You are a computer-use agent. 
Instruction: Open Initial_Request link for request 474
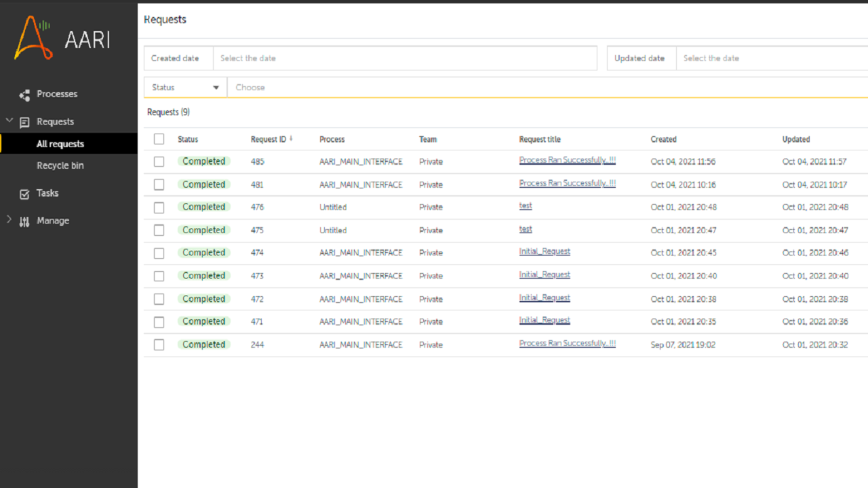tap(545, 251)
